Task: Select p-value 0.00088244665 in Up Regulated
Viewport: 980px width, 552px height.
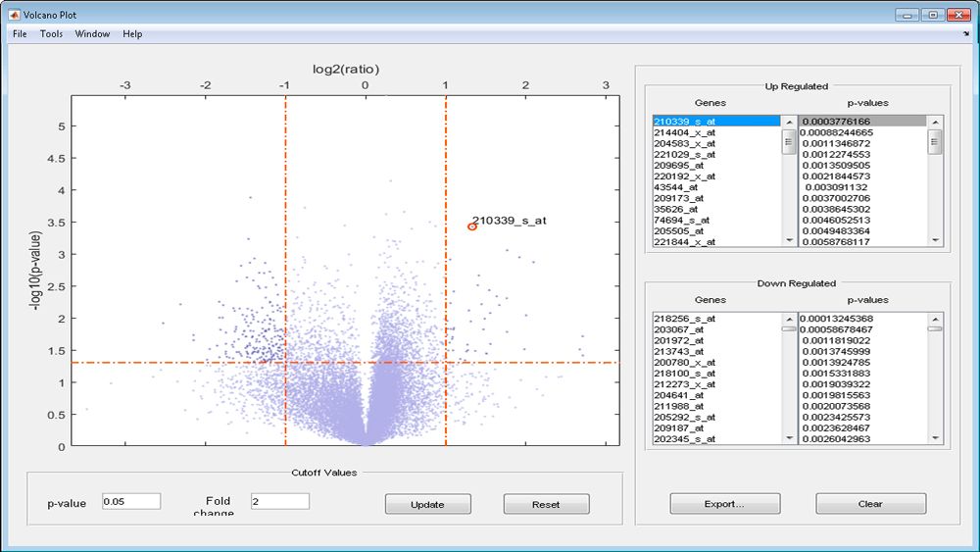Action: pos(863,132)
